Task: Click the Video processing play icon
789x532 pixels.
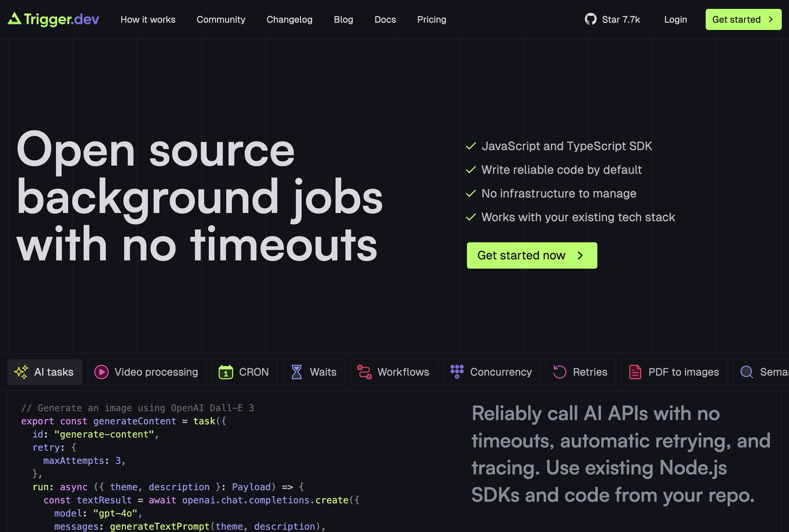Action: pyautogui.click(x=101, y=372)
